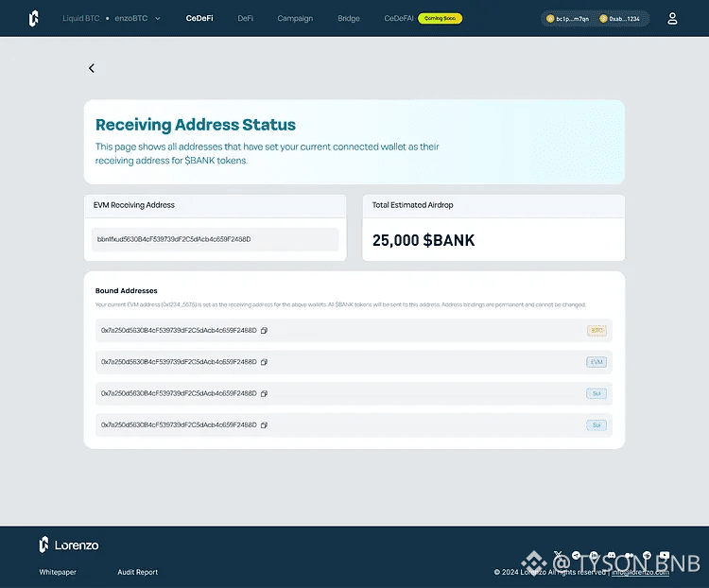Screen dimensions: 709x588
Task: Open the Discord footer icon
Action: 612,555
